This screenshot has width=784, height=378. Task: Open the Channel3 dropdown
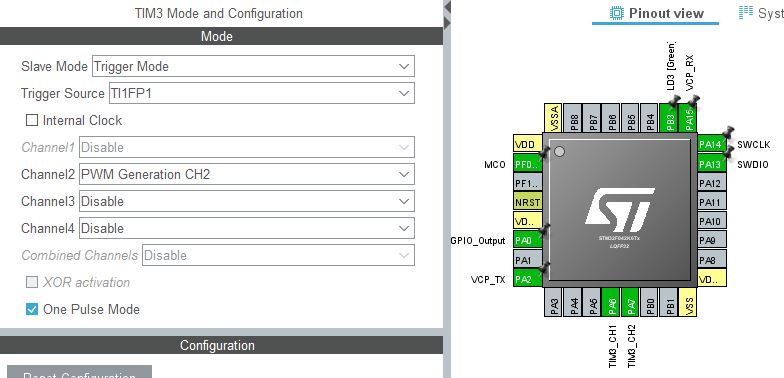pos(246,202)
